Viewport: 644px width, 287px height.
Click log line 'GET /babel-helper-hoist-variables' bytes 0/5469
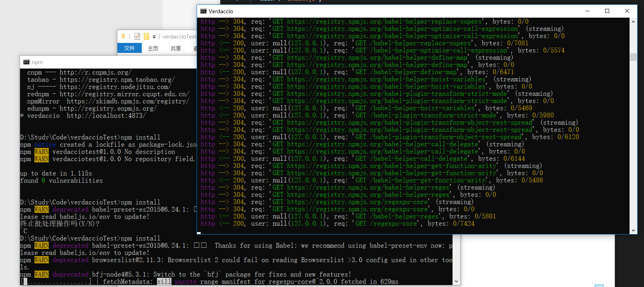point(366,108)
